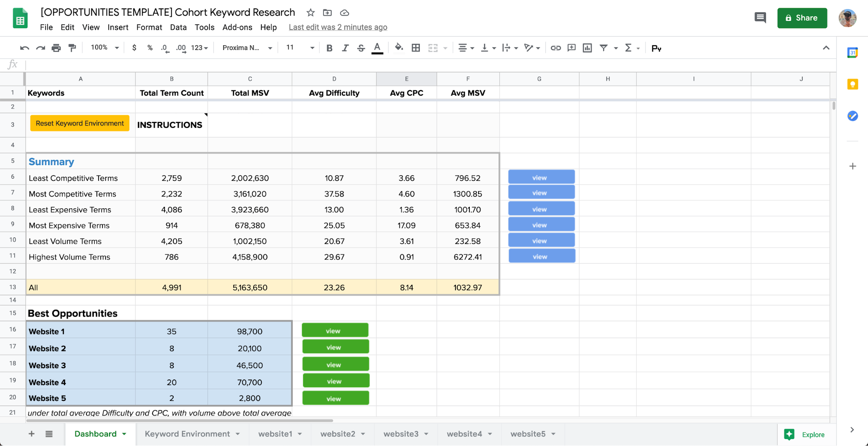
Task: Toggle strikethrough formatting
Action: (361, 48)
